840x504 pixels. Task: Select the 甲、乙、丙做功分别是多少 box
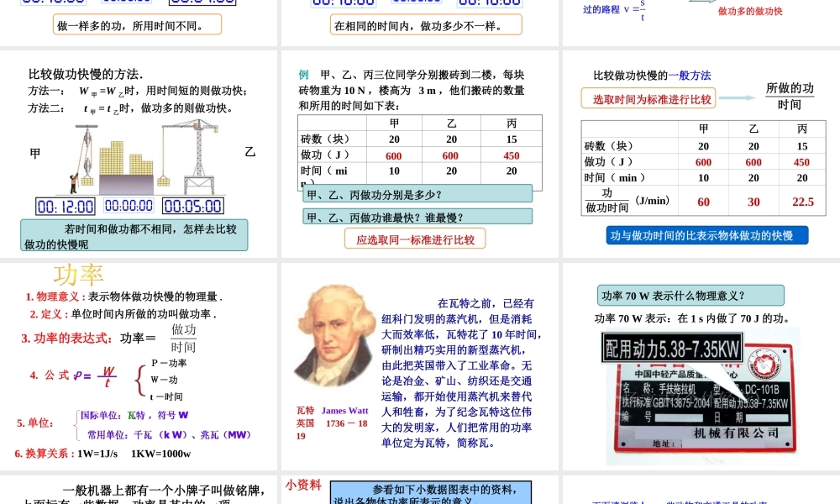(x=417, y=194)
